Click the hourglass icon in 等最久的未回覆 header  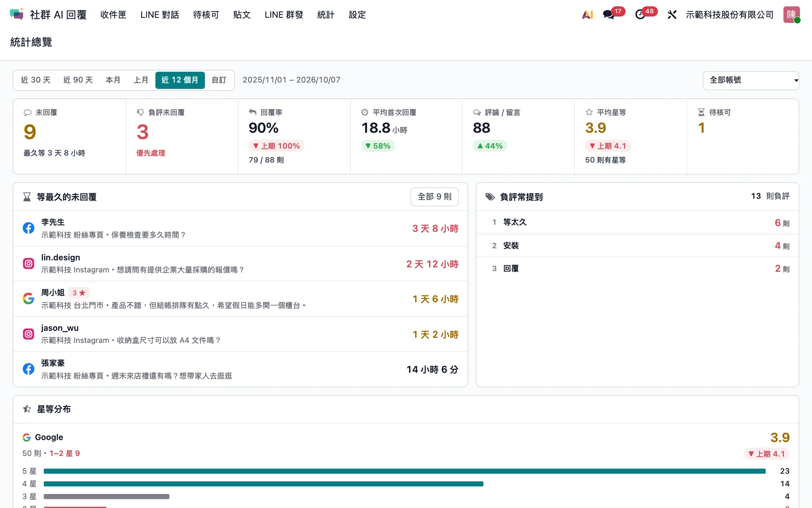[x=27, y=197]
